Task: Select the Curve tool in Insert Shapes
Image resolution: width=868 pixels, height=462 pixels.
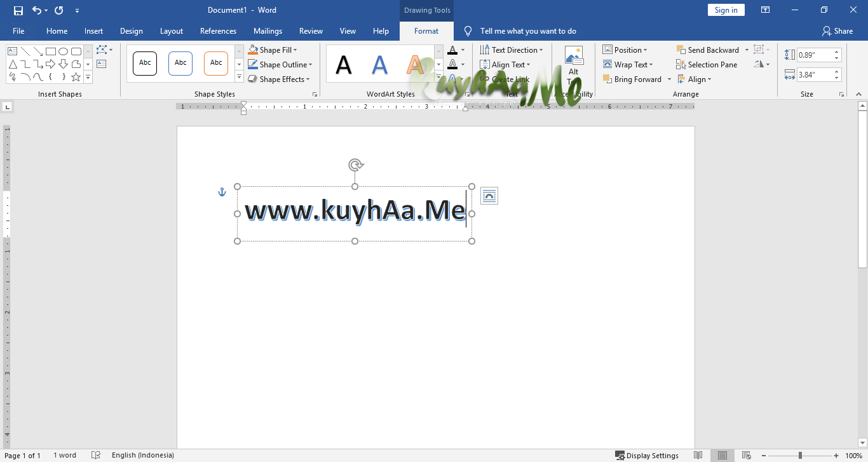Action: [x=25, y=77]
